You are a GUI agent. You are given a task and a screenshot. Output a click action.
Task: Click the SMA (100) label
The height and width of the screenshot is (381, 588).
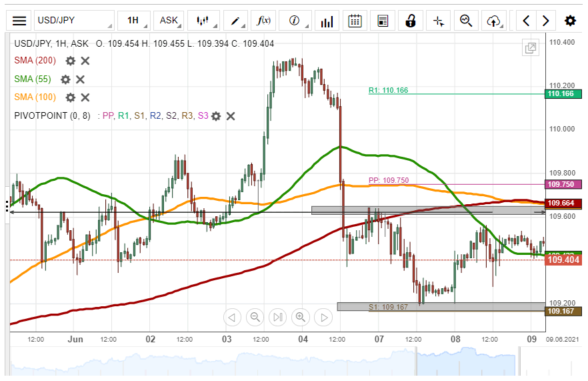click(x=35, y=97)
